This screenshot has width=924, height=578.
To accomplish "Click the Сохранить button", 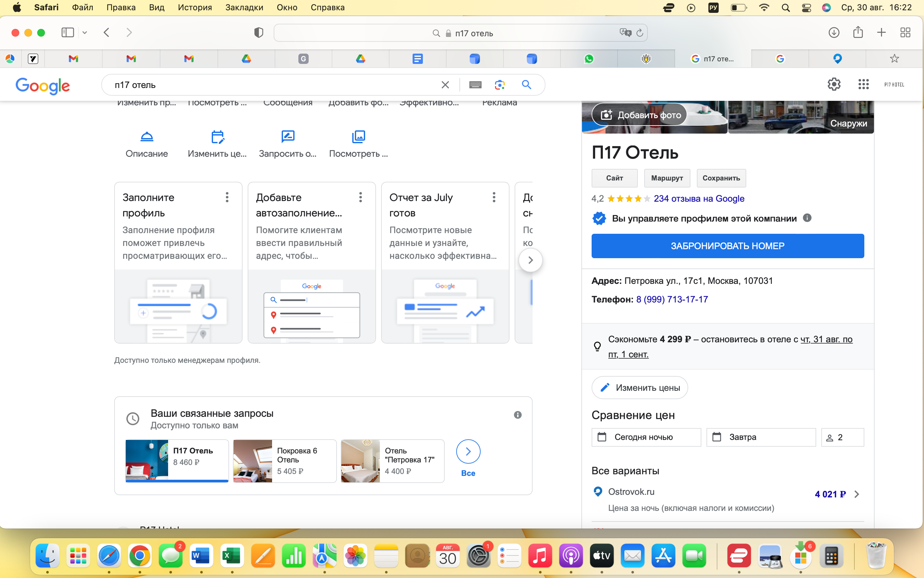I will [721, 178].
